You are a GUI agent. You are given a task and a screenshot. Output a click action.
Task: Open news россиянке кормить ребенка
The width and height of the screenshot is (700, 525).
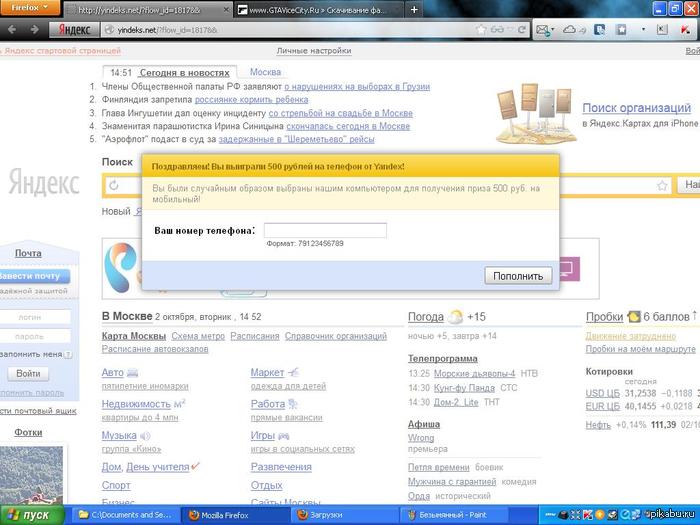click(251, 100)
